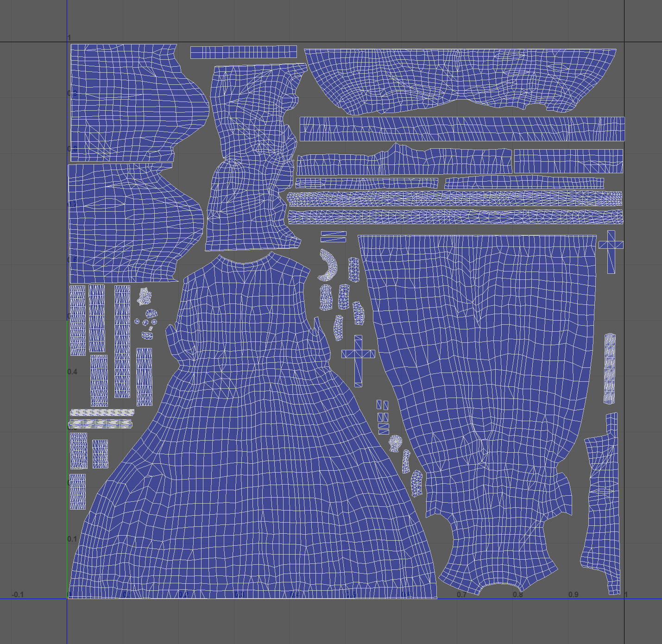Click the 0.9 axis label
Viewport: 662px width, 644px height.
click(574, 594)
